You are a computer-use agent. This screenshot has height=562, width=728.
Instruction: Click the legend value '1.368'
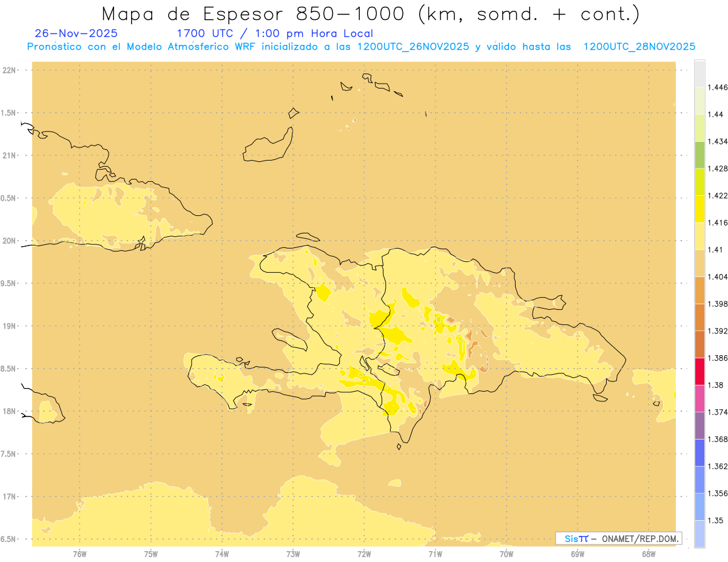coord(718,440)
